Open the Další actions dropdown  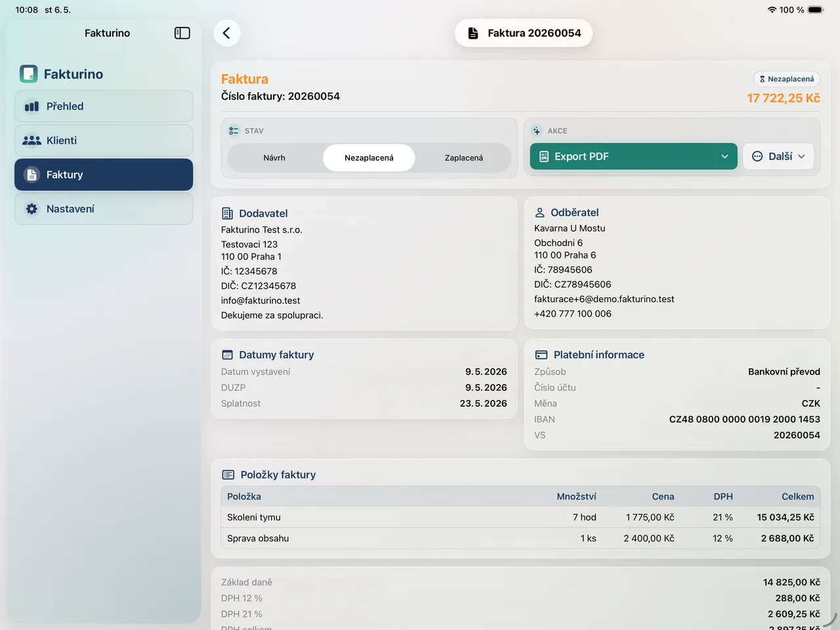pyautogui.click(x=778, y=156)
